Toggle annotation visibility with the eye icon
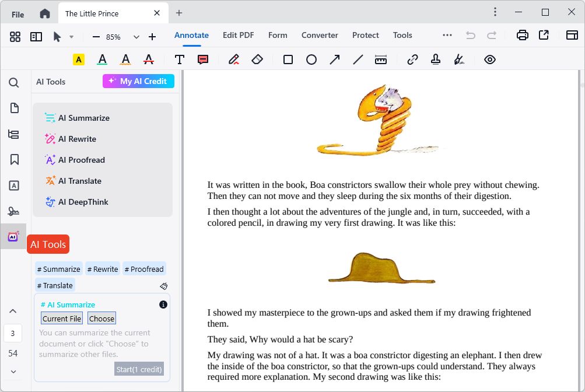 [x=489, y=59]
